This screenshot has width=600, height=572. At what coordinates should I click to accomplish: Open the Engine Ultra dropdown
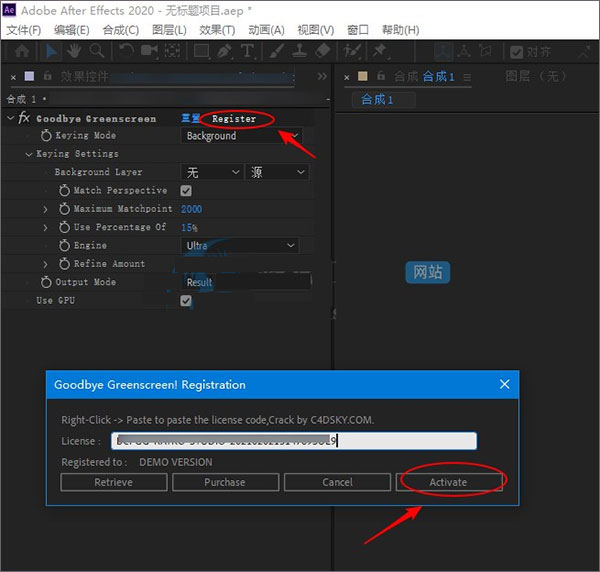click(x=240, y=246)
